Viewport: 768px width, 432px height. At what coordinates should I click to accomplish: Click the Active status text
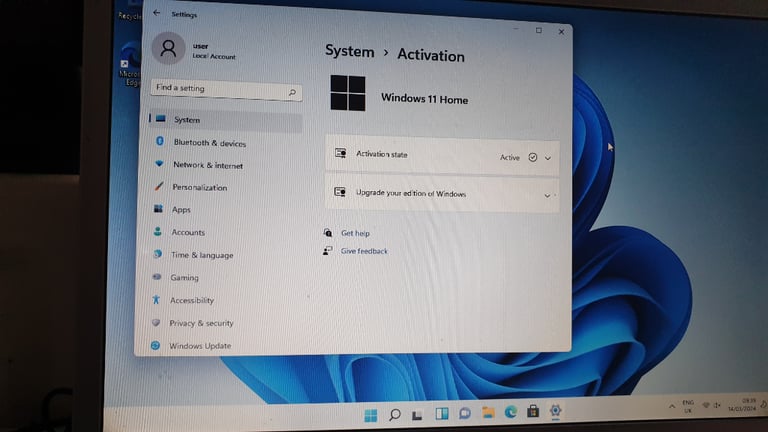coord(509,157)
